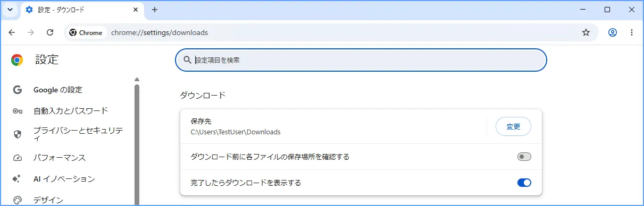The image size is (644, 206).
Task: Click the sidebar scroll up arrow
Action: (137, 80)
